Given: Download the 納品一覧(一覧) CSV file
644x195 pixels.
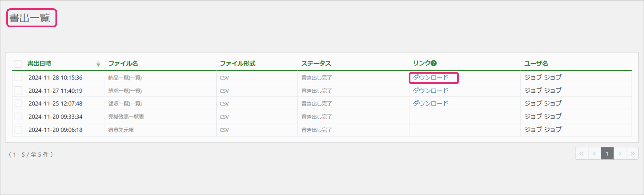Looking at the screenshot, I should (430, 77).
